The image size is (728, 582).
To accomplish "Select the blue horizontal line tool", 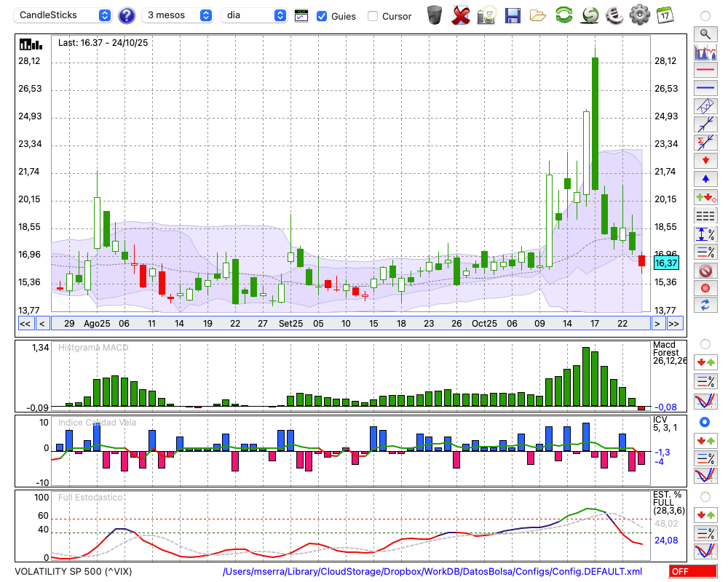I will pyautogui.click(x=705, y=88).
